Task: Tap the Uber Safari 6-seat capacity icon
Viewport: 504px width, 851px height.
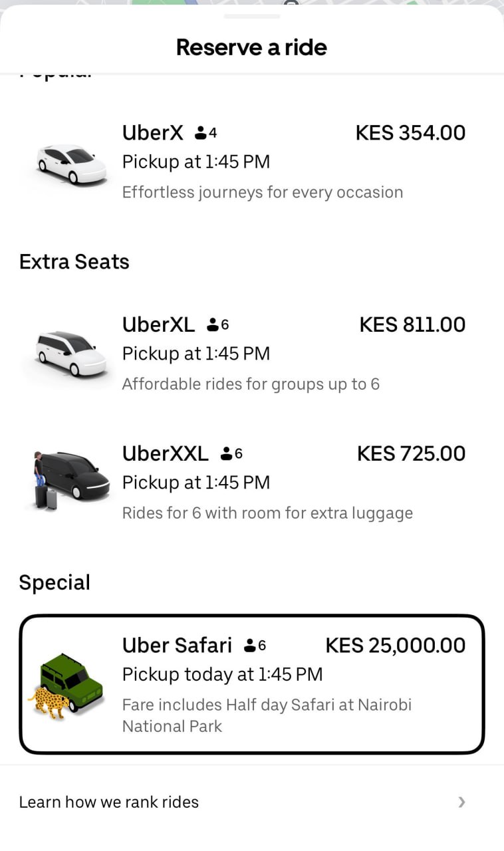Action: [255, 645]
